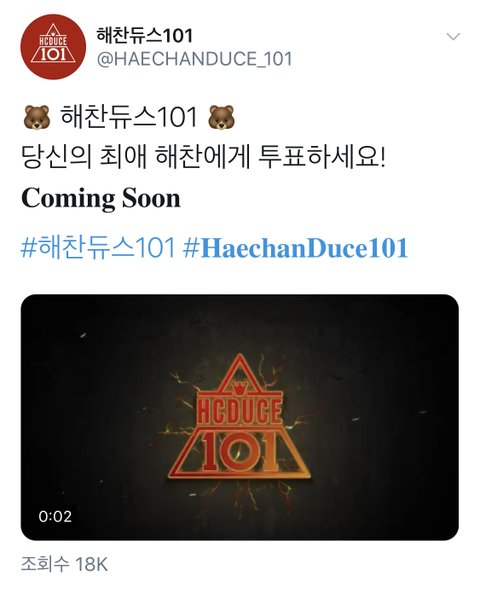Play the HCDUCE 101 teaser video

[x=240, y=417]
